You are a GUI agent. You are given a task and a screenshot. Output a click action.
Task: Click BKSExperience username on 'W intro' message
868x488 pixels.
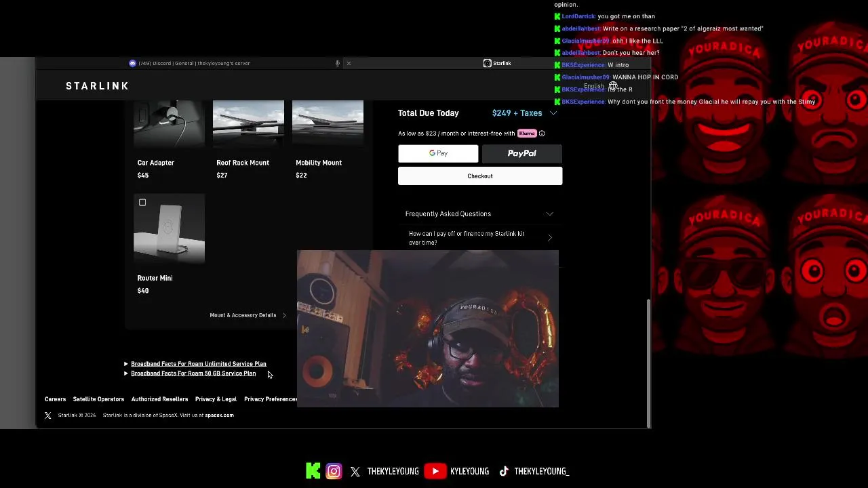pyautogui.click(x=583, y=65)
